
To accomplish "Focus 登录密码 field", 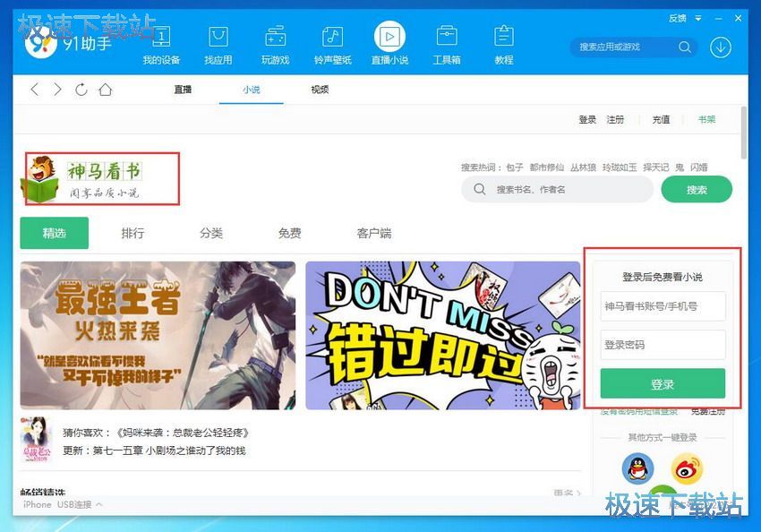I will pos(663,345).
